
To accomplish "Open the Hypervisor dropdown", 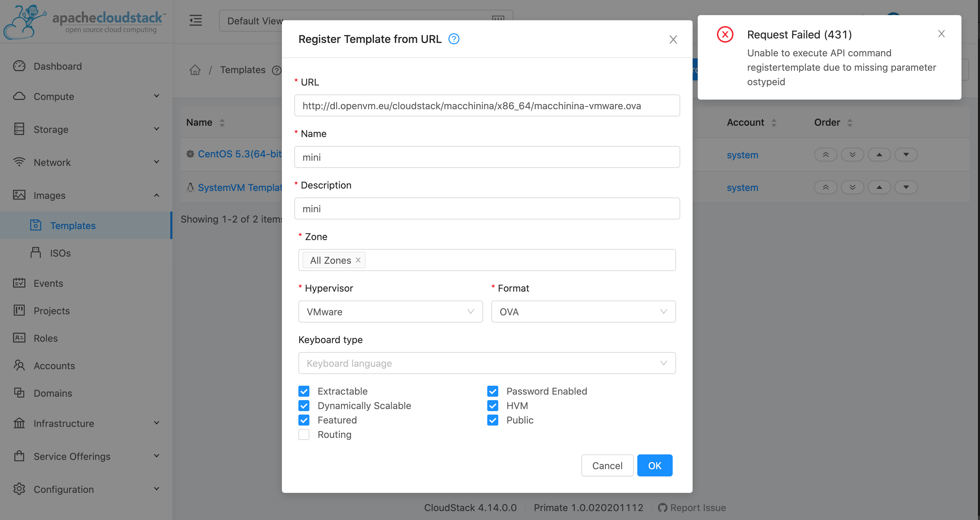I will pos(390,312).
